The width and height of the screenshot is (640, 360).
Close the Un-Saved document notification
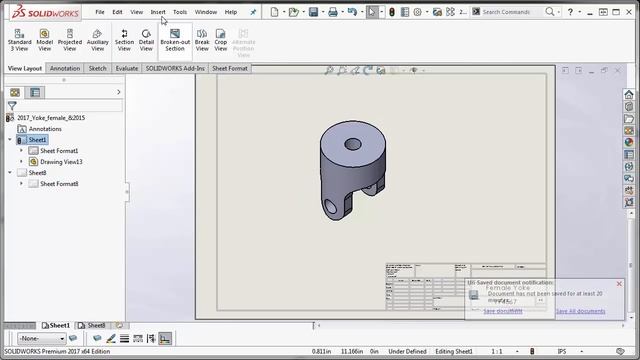tap(619, 283)
